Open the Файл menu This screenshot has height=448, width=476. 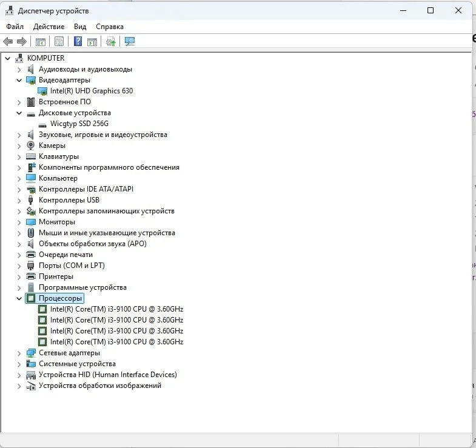(x=15, y=27)
